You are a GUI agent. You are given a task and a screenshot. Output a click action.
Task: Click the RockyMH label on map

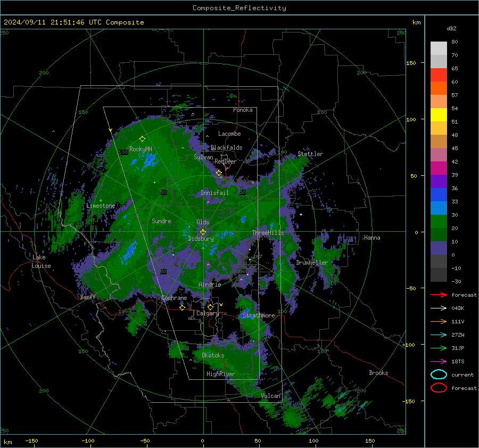141,149
